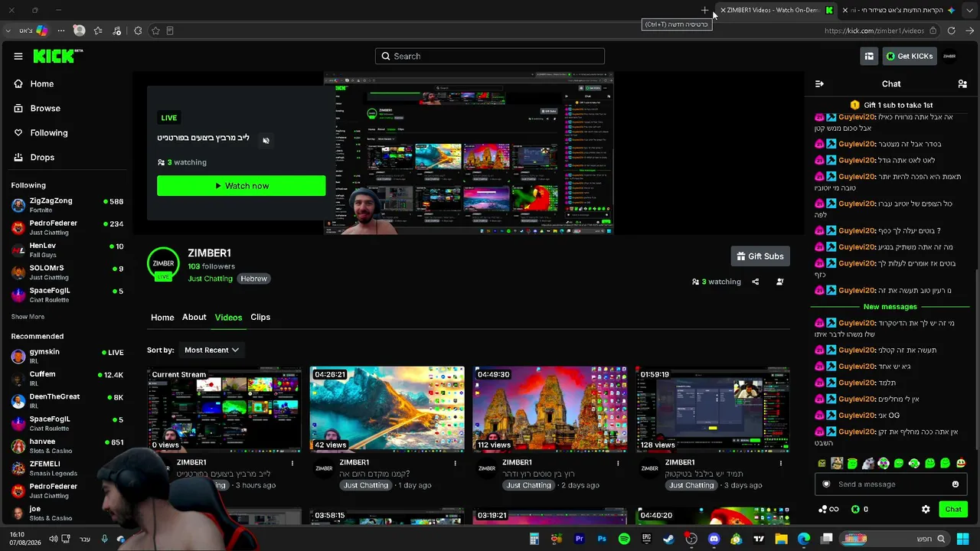This screenshot has width=980, height=551.
Task: Open the 01:59:19 video thumbnail
Action: tap(713, 409)
